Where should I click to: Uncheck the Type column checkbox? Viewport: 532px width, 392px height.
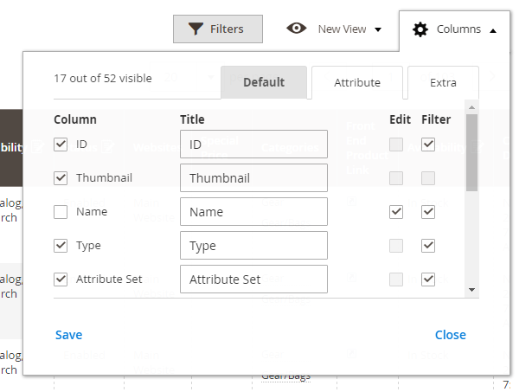(x=61, y=246)
